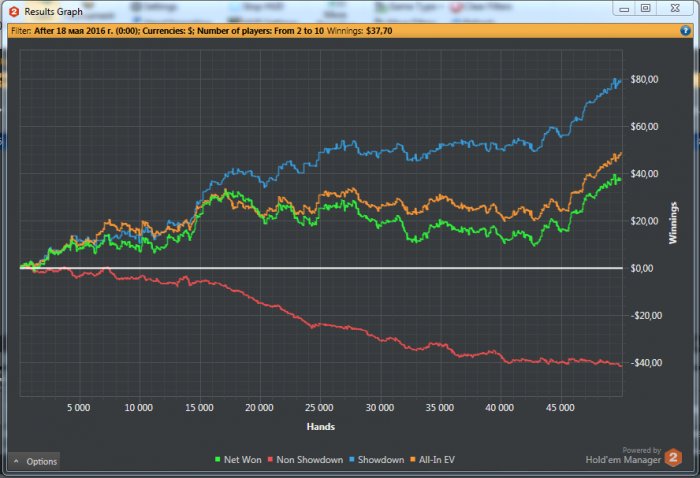
Task: Maximize the Results Graph window
Action: click(x=646, y=9)
